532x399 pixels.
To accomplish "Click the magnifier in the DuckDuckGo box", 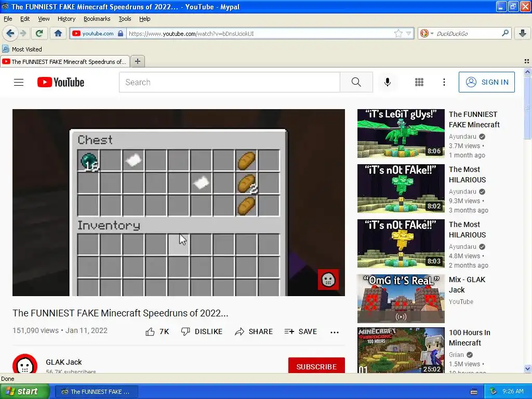I will [505, 33].
